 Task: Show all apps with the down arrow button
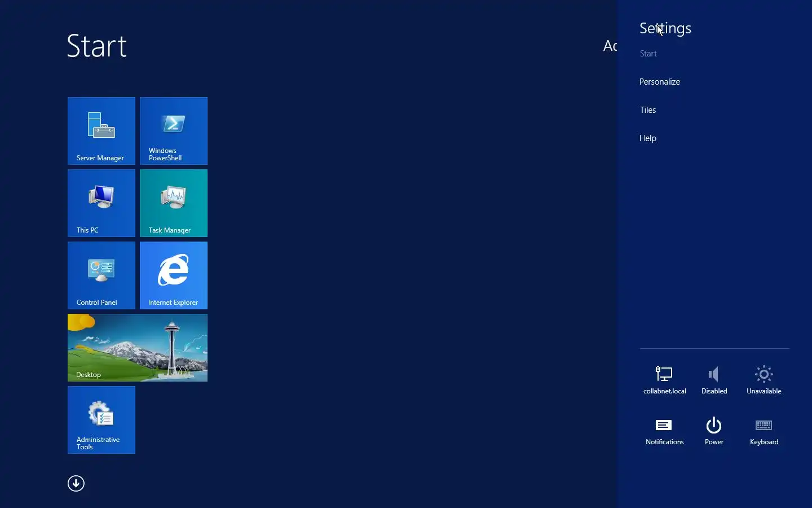[76, 483]
